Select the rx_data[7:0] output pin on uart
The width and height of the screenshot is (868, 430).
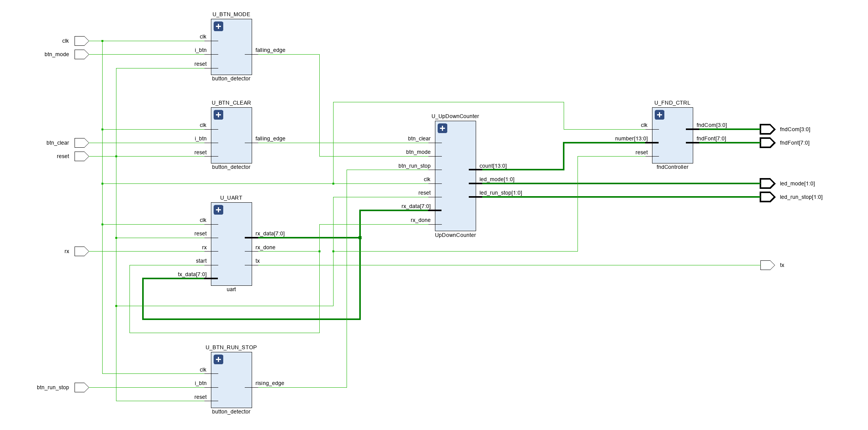[x=270, y=233]
